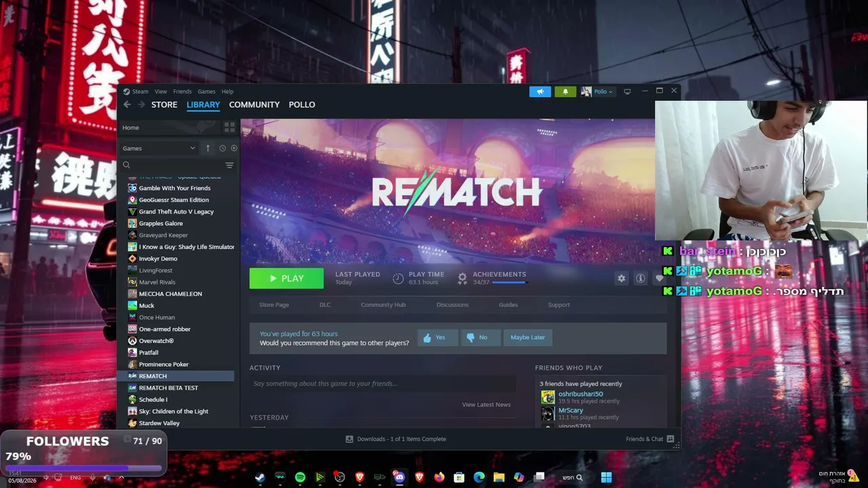Open REMATCH manage settings gear icon
The image size is (868, 488).
(621, 279)
